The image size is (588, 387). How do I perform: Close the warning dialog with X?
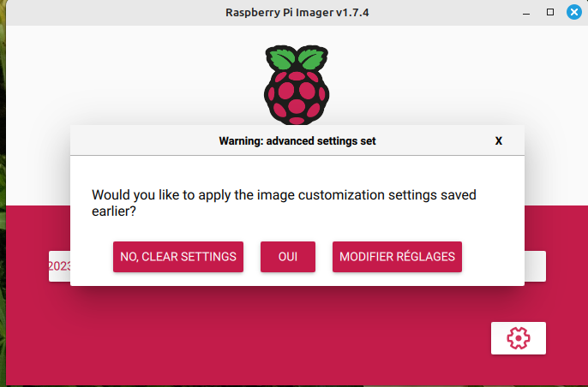[499, 141]
